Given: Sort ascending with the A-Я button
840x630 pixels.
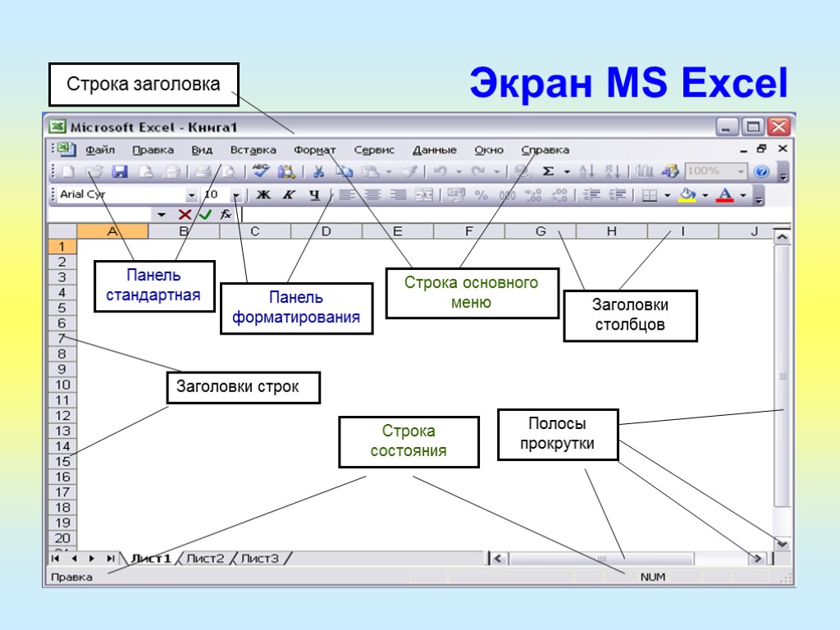Looking at the screenshot, I should point(587,172).
